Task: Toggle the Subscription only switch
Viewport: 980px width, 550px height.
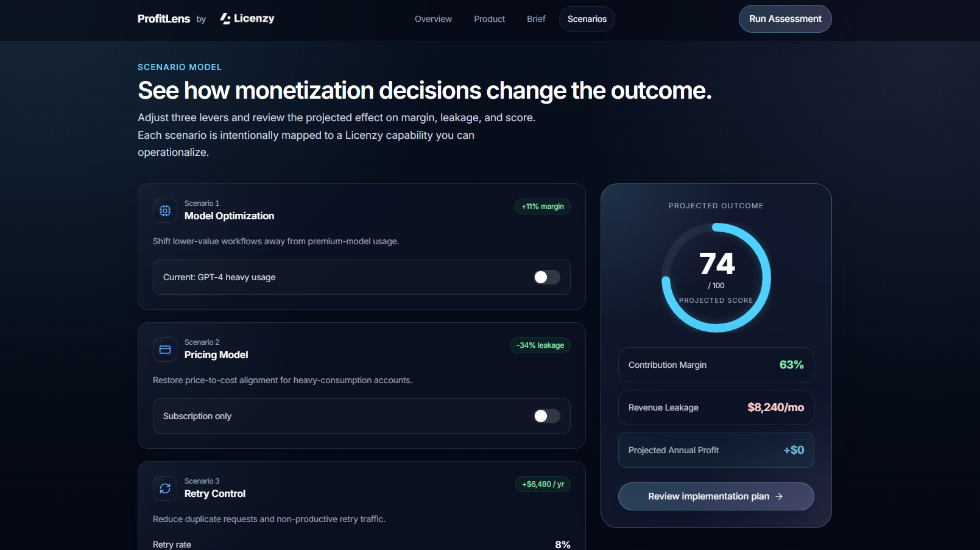Action: [x=547, y=416]
